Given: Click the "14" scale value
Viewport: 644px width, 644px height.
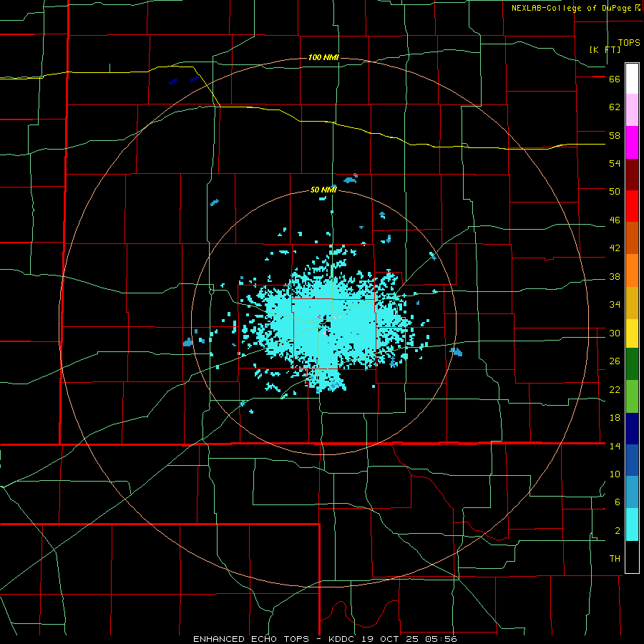Looking at the screenshot, I should (615, 446).
